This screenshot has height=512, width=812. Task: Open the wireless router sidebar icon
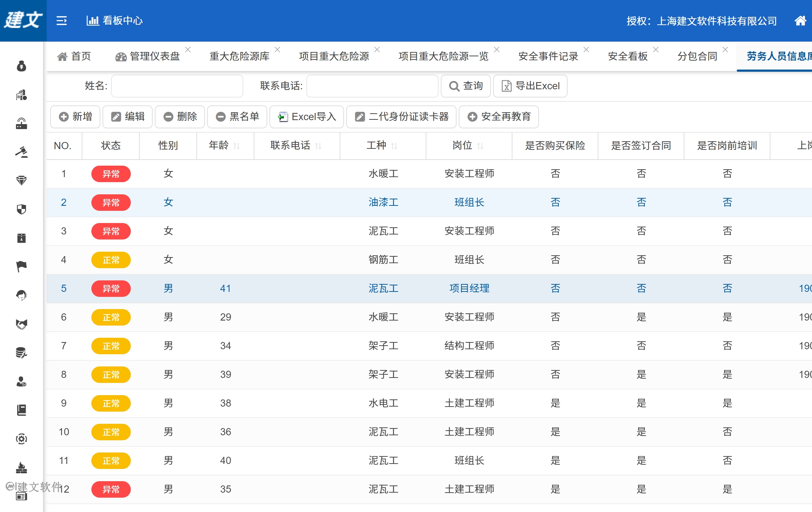[x=22, y=123]
